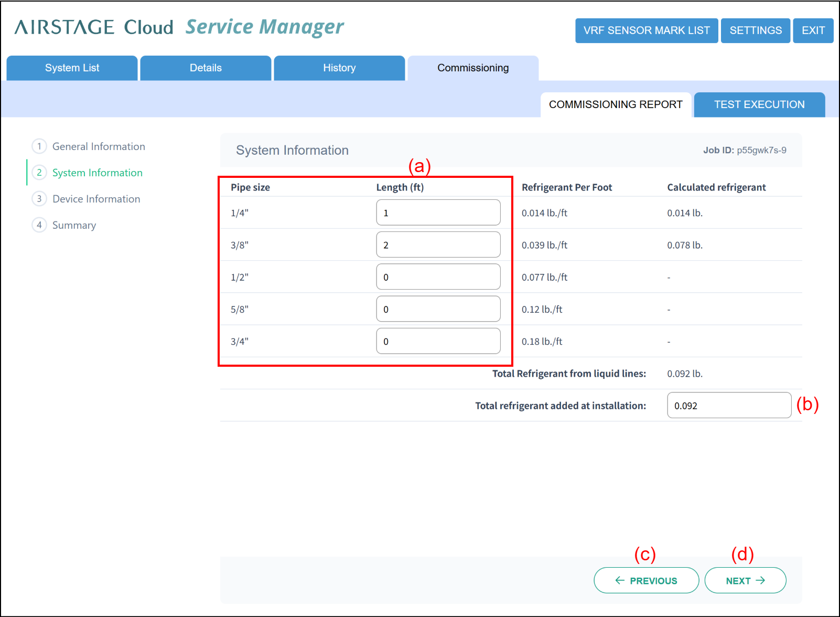
Task: Click step 3 circle beside Device Information
Action: [39, 199]
